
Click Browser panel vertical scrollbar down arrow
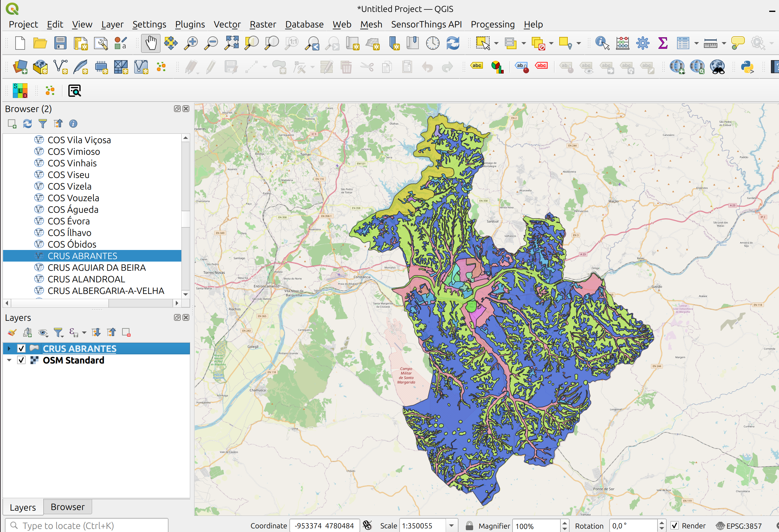tap(186, 294)
